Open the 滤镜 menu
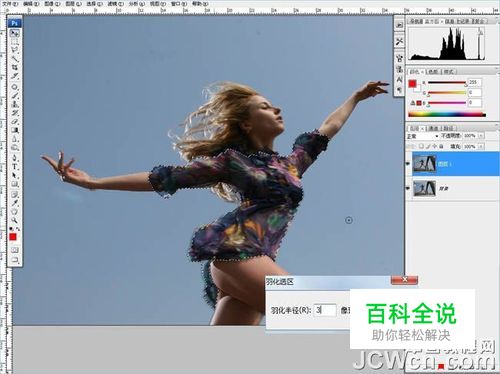Screen dimensions: 500x374 click(116, 4)
